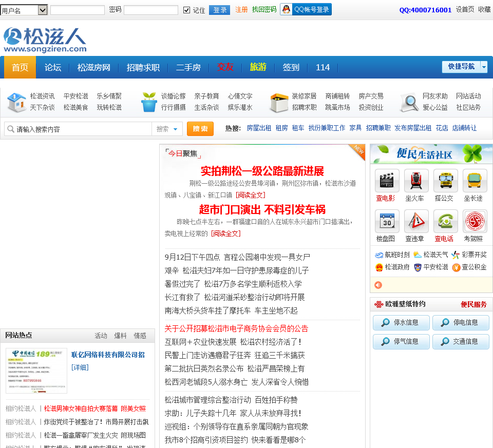Click the 便民生活社区 banner image
Viewport: 493px width, 448px height.
pyautogui.click(x=431, y=154)
